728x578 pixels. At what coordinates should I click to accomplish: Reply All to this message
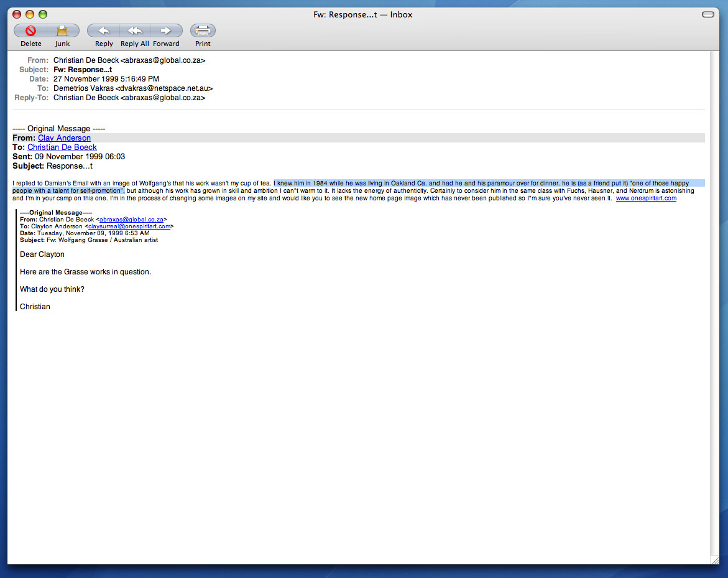pyautogui.click(x=135, y=30)
